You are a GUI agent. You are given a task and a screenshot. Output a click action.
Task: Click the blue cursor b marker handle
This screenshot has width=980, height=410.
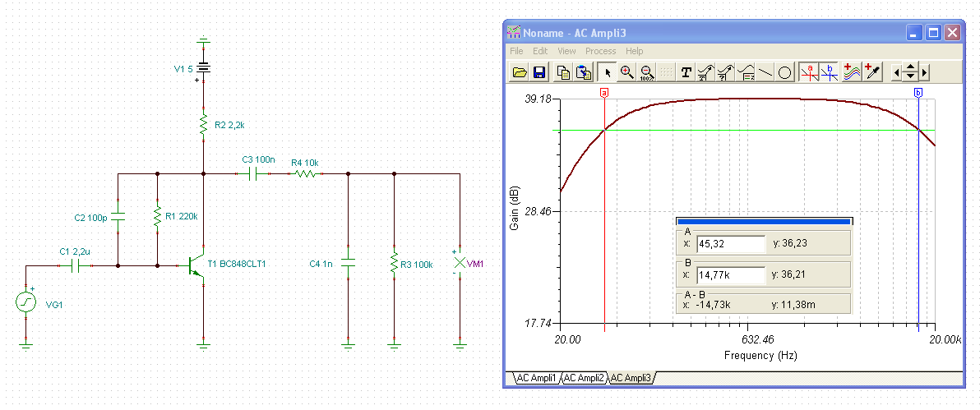point(918,93)
